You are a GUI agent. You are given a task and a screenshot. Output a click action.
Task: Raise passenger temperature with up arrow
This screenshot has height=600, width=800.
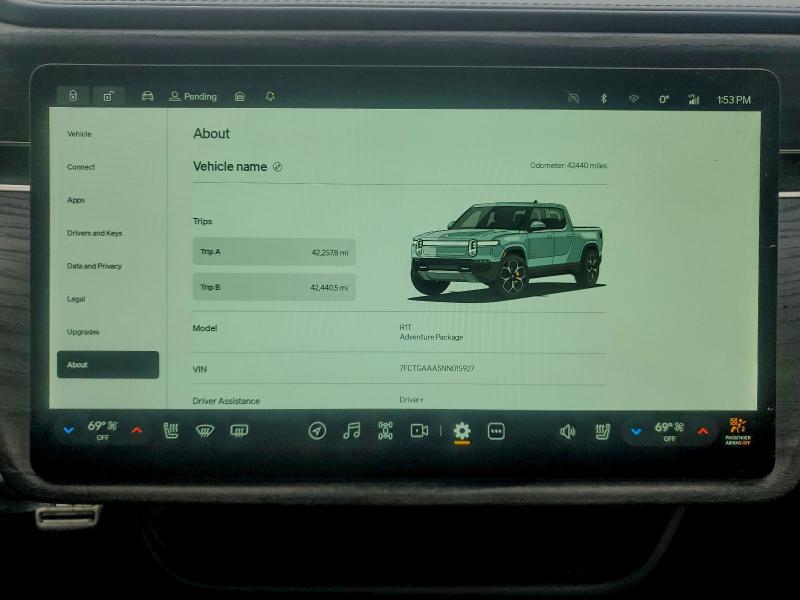(702, 431)
